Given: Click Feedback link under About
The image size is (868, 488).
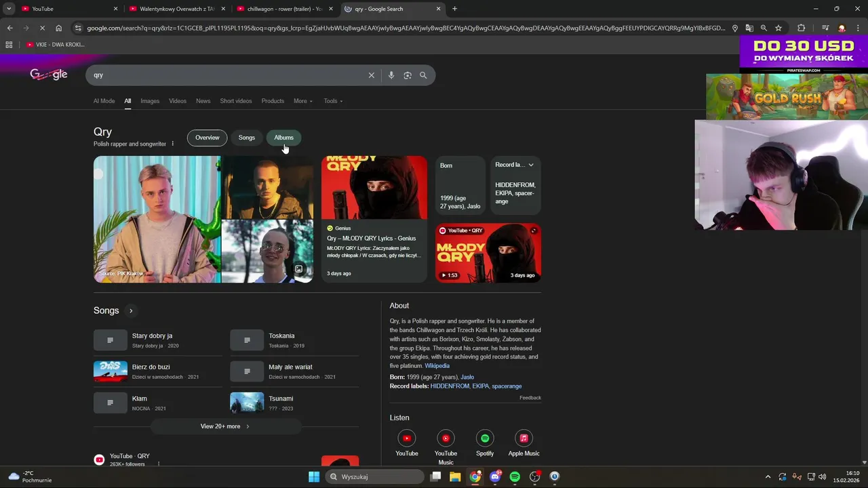Looking at the screenshot, I should click(x=530, y=398).
